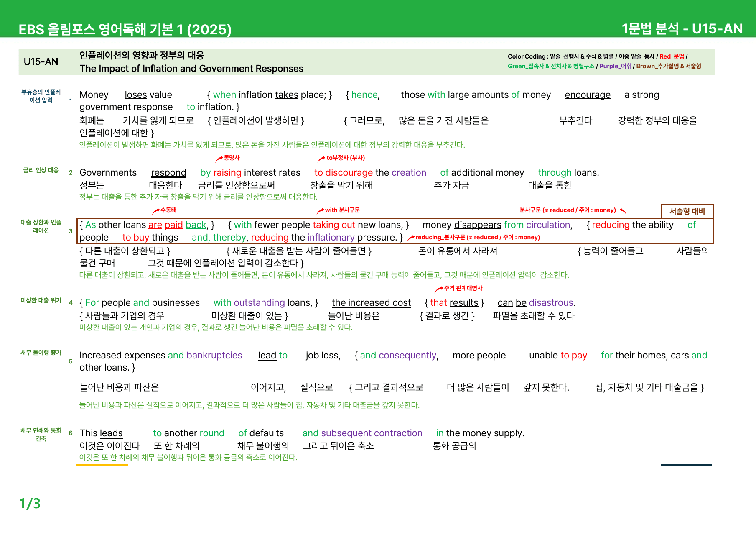
Task: Click the red arrow next to to부정사 (부사)
Action: [x=321, y=159]
